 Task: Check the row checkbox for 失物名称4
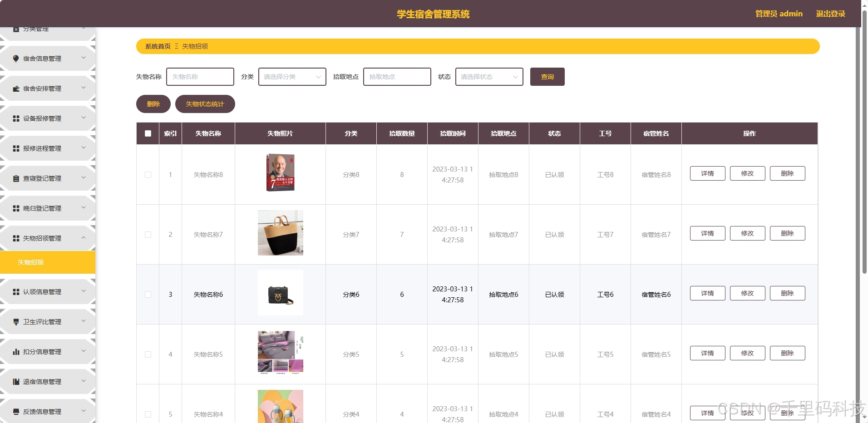coord(148,414)
